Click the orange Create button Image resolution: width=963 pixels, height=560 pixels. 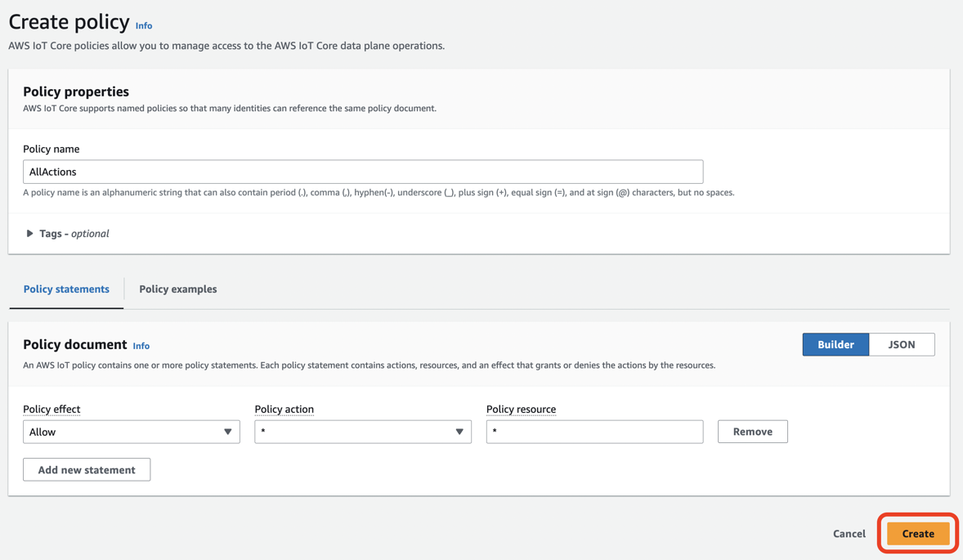(x=918, y=534)
